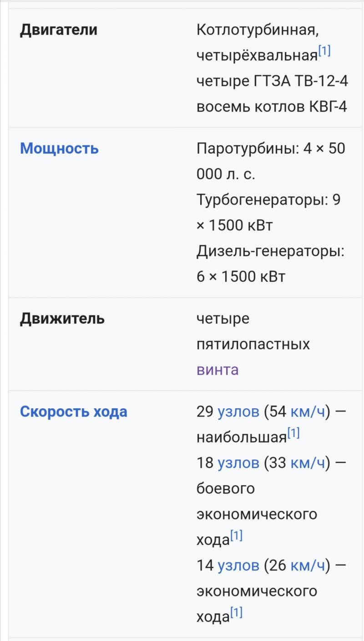The width and height of the screenshot is (364, 641).
Task: Open the Мощность link
Action: [x=59, y=149]
